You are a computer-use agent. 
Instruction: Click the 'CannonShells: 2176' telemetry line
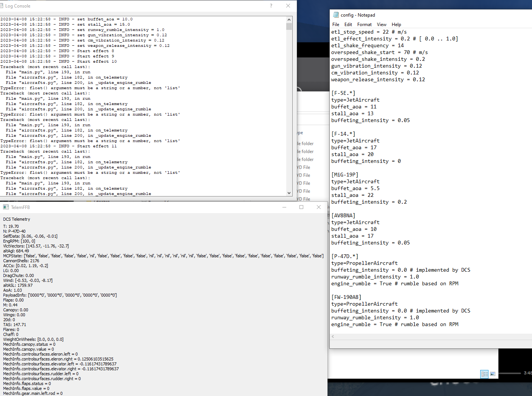tap(21, 261)
